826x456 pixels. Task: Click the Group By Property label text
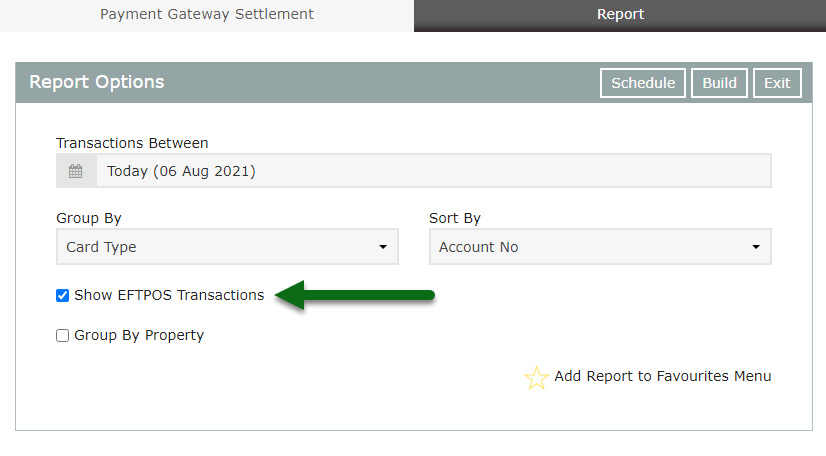139,336
